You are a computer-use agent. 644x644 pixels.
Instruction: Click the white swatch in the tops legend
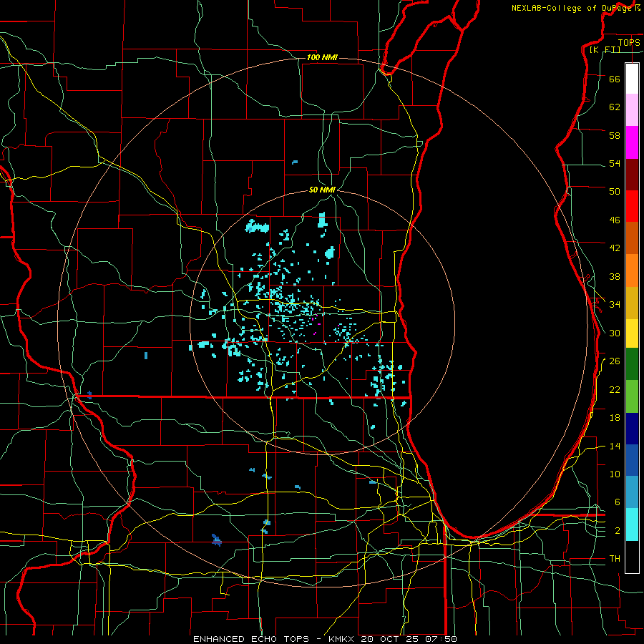coord(632,79)
